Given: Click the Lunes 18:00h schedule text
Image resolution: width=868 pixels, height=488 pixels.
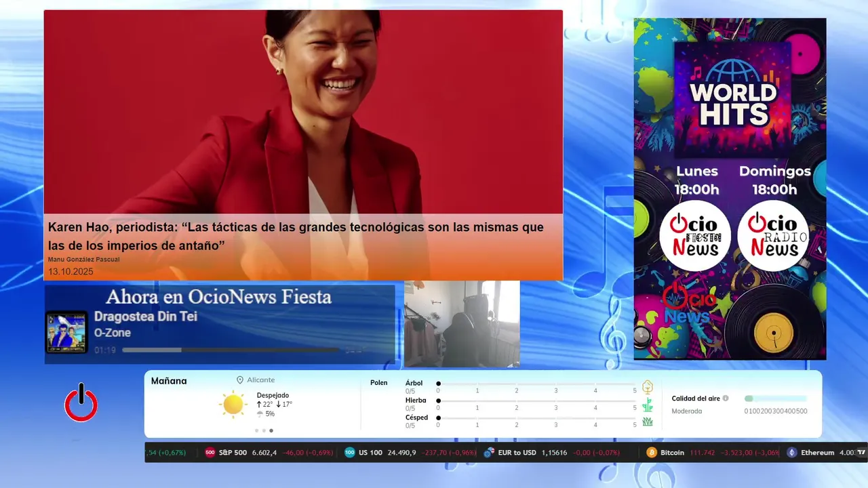Looking at the screenshot, I should click(696, 180).
